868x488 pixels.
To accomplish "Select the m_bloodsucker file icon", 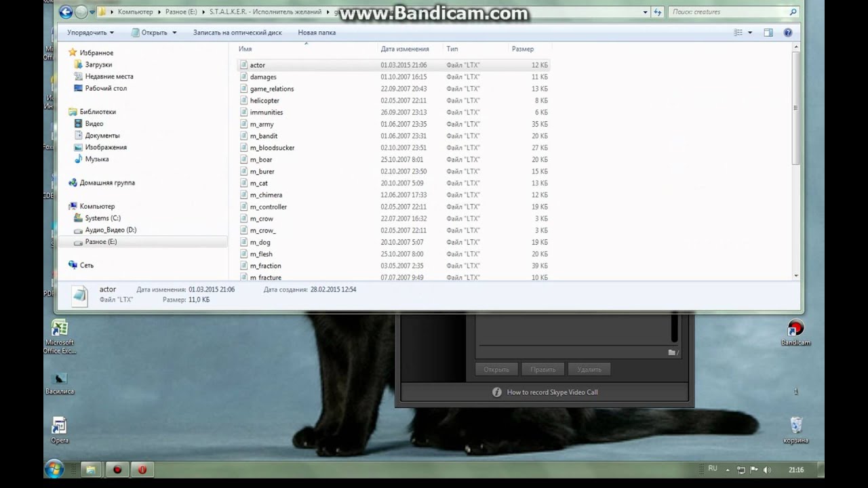I will point(243,148).
